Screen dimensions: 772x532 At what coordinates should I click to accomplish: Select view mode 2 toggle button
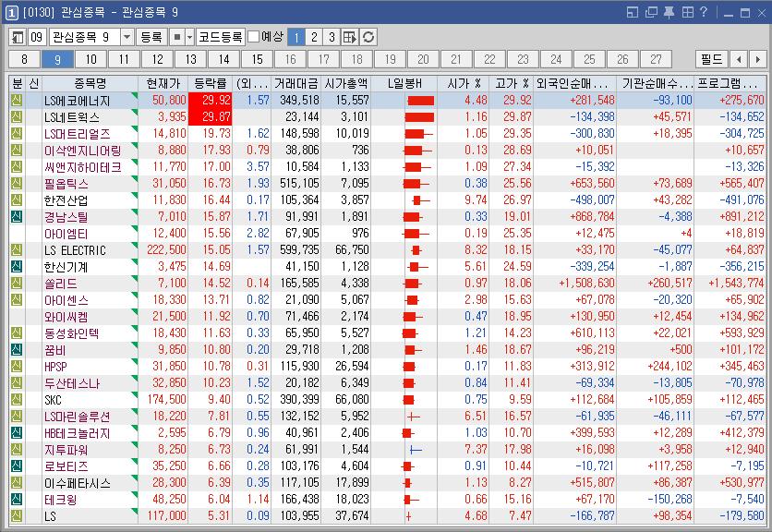click(314, 37)
